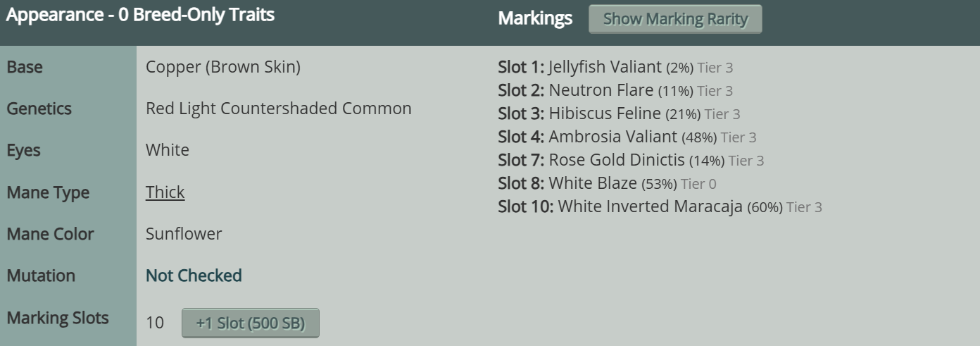Select Slot 7 Rose Gold Dinictis marking
This screenshot has height=346, width=980.
[616, 160]
